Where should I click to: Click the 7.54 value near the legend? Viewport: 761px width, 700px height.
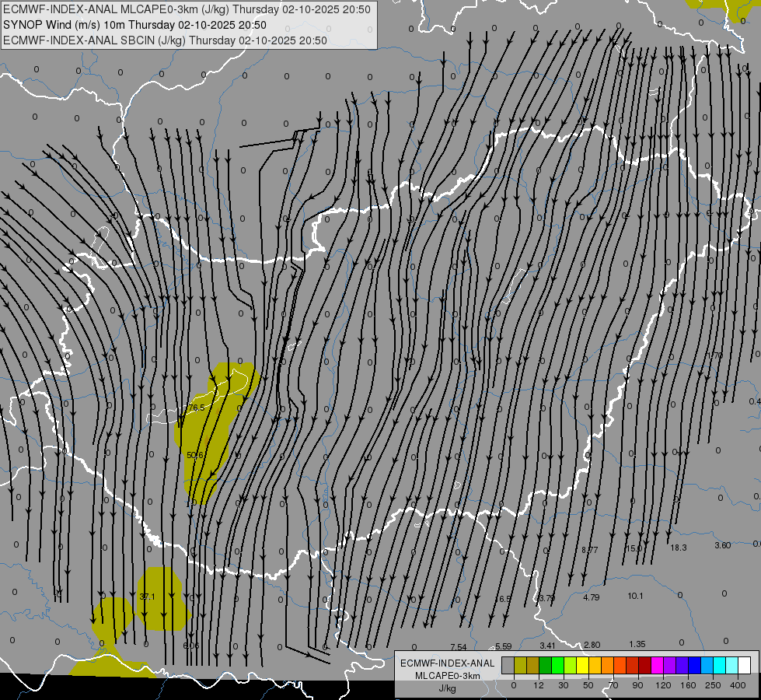458,647
